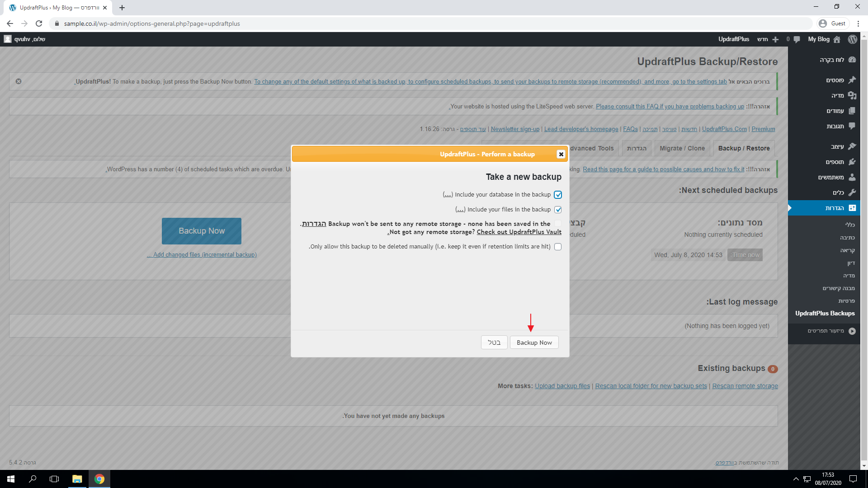Open Windows Start menu
The width and height of the screenshot is (868, 488).
pyautogui.click(x=11, y=479)
